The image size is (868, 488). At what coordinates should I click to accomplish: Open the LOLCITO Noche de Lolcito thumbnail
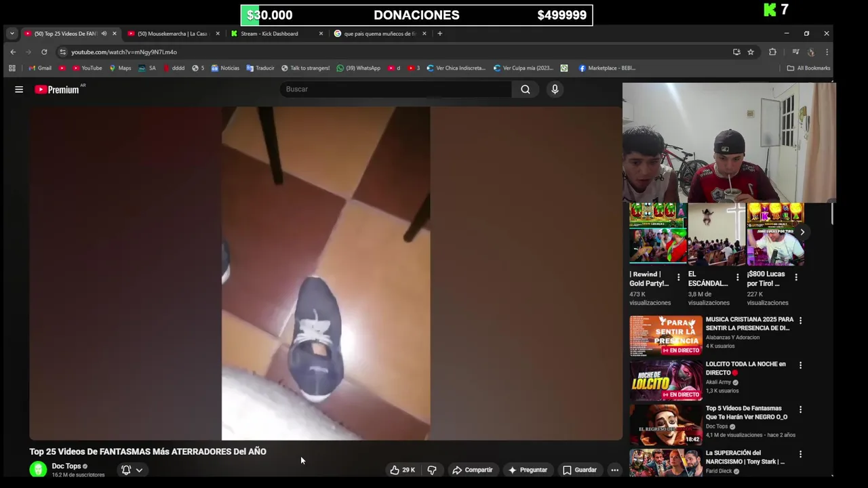(x=666, y=380)
